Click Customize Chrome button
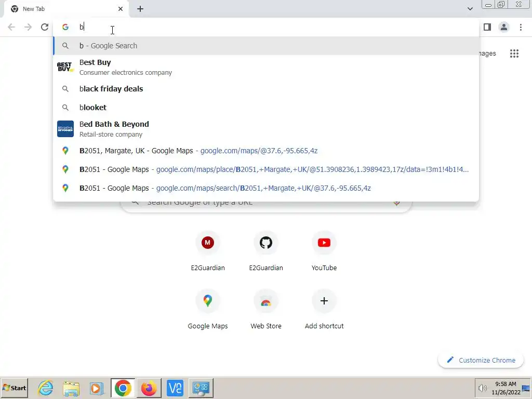532x399 pixels. pyautogui.click(x=481, y=361)
